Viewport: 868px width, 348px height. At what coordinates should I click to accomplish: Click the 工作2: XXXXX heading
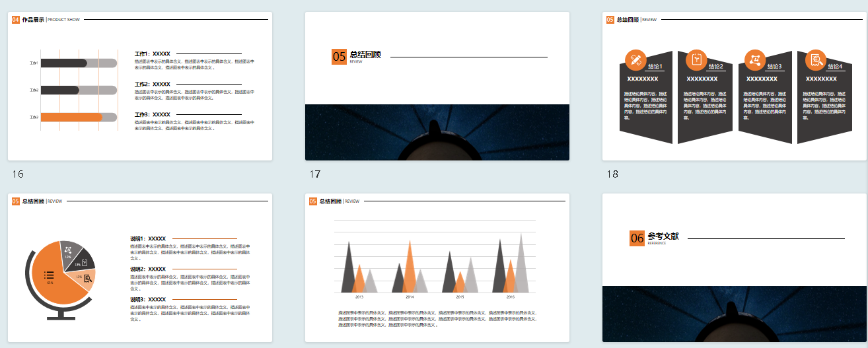point(153,85)
